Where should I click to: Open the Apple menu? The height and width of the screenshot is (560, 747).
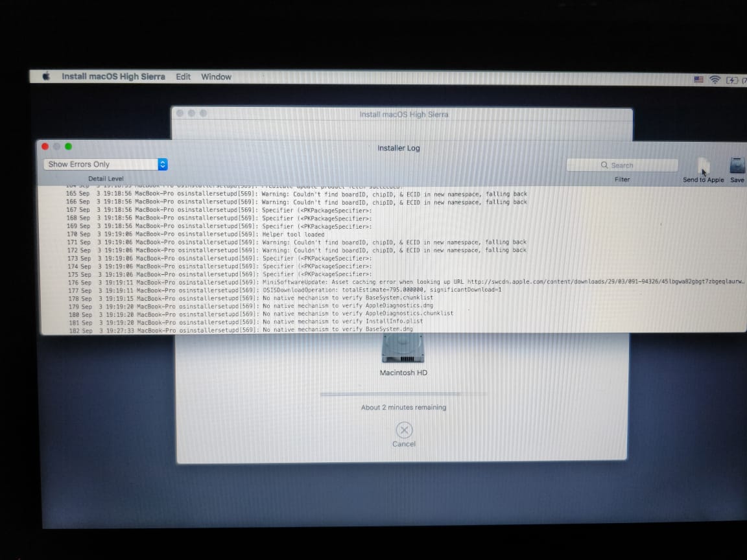pos(46,76)
